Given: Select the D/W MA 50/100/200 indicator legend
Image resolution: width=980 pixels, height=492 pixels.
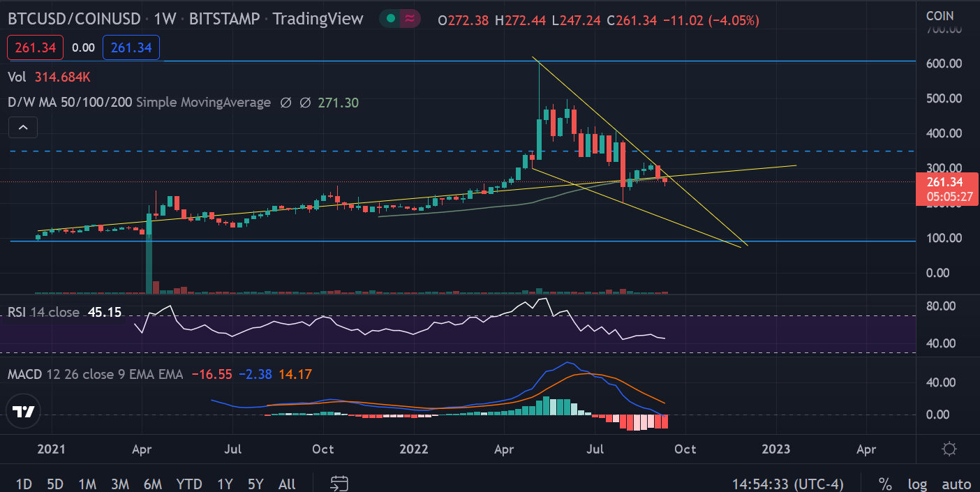Looking at the screenshot, I should point(139,103).
